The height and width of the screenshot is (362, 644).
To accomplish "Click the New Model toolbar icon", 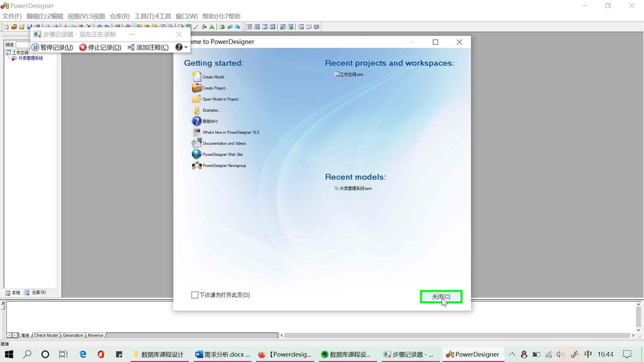I will pyautogui.click(x=6, y=27).
